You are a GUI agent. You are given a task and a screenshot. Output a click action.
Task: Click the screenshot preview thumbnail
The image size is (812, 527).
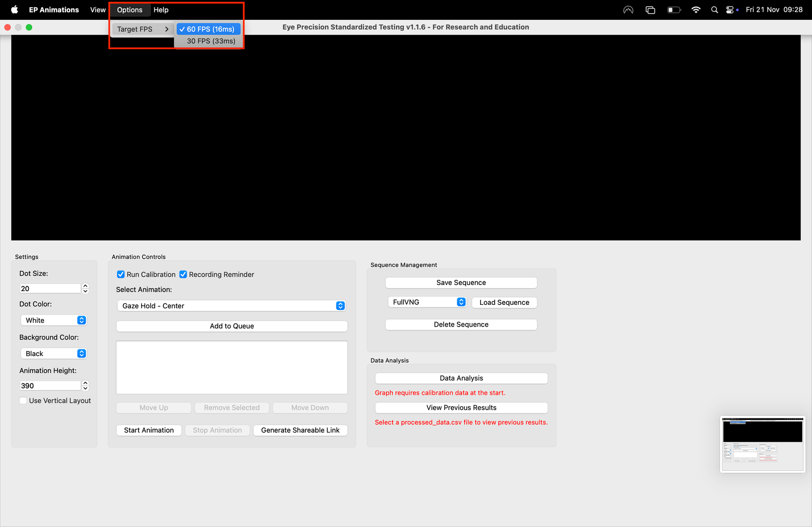click(762, 444)
